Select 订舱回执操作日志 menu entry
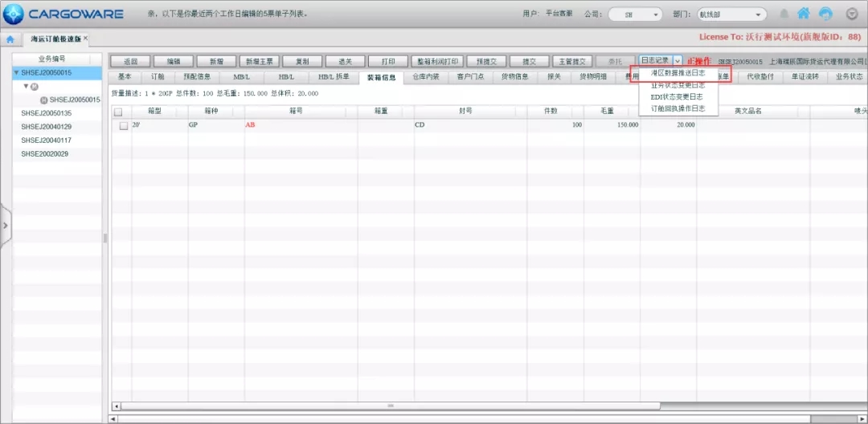Viewport: 868px width, 424px height. (x=678, y=109)
